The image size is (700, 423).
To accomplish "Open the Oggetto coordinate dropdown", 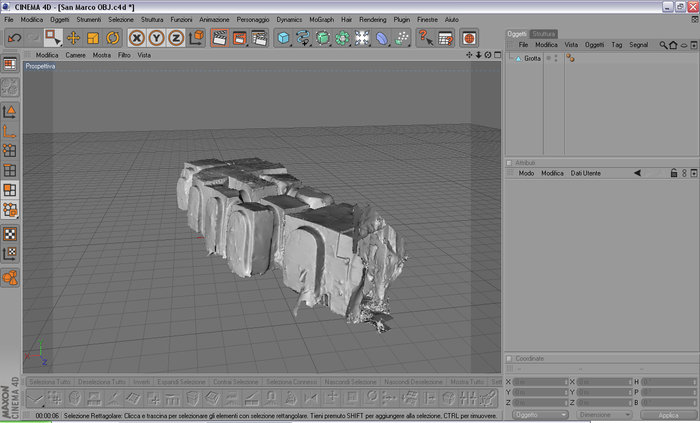I will pos(540,415).
